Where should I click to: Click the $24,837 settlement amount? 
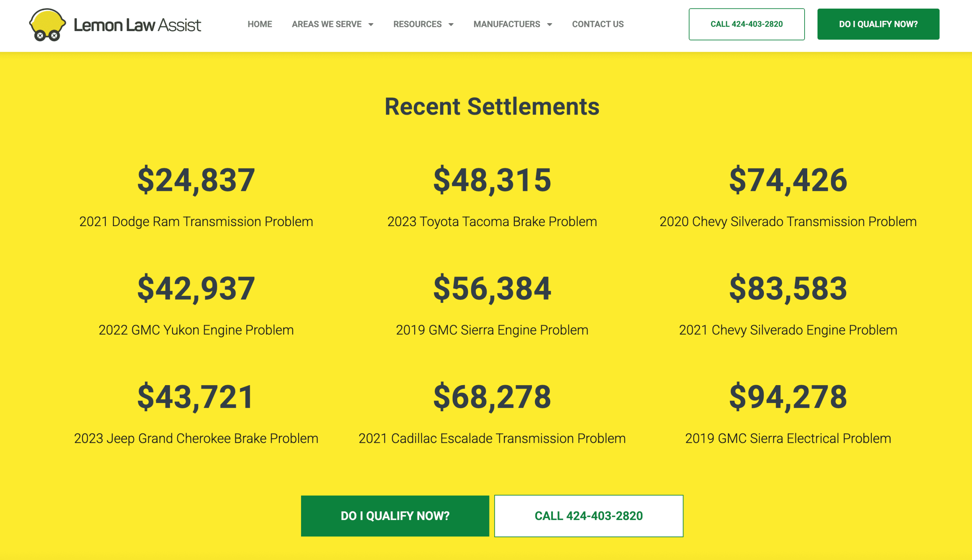(x=196, y=180)
